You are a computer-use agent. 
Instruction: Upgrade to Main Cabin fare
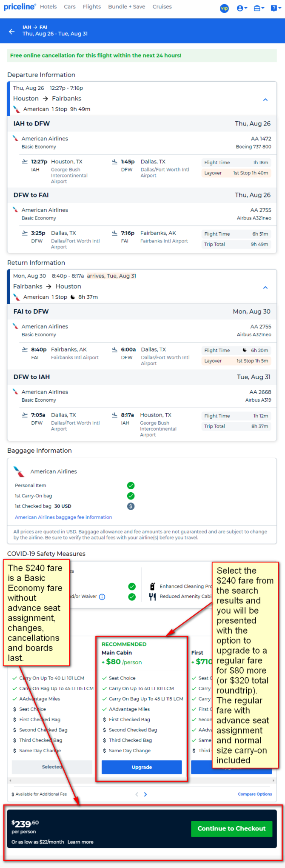pos(142,767)
